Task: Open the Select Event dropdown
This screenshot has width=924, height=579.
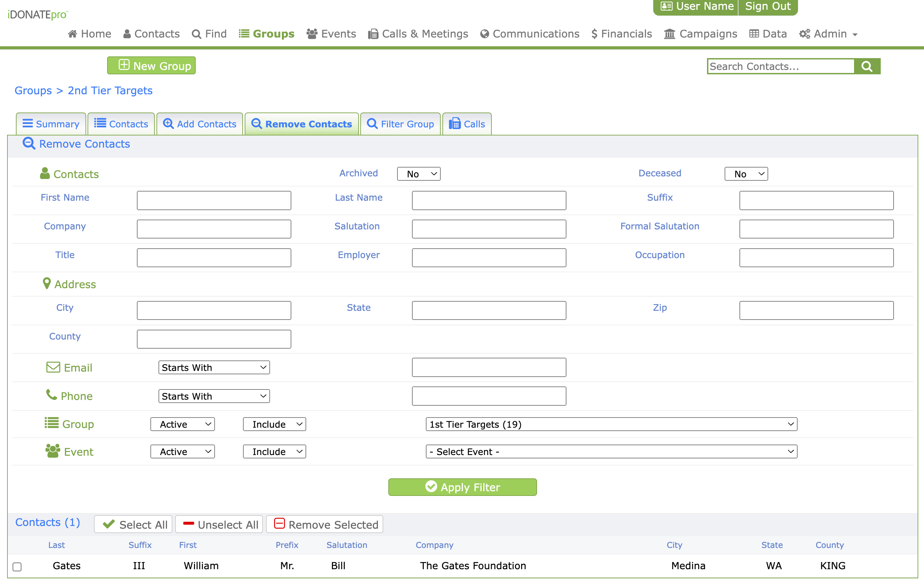Action: tap(611, 452)
